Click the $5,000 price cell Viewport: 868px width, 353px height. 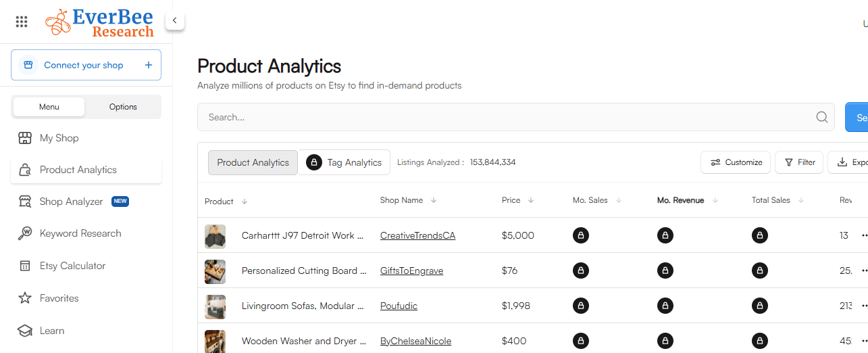(x=518, y=235)
